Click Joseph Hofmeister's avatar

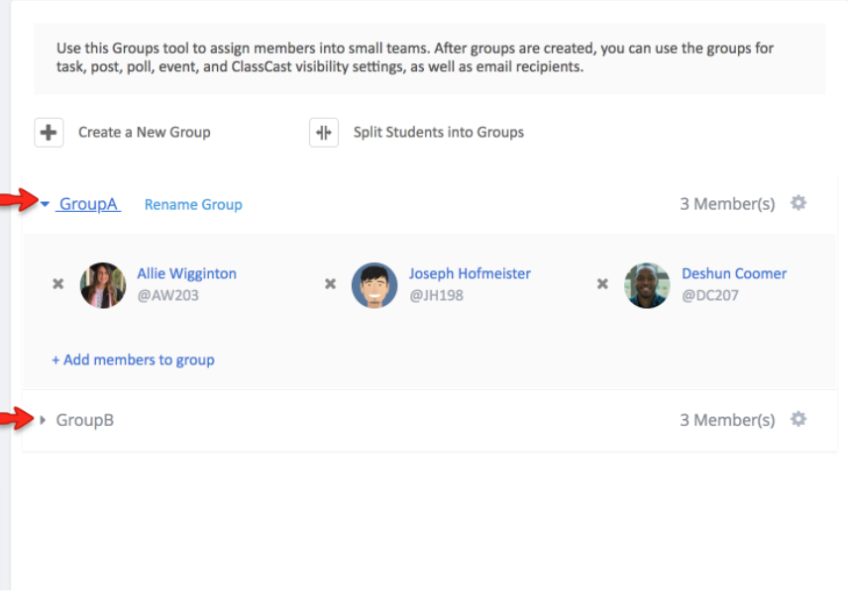click(374, 285)
